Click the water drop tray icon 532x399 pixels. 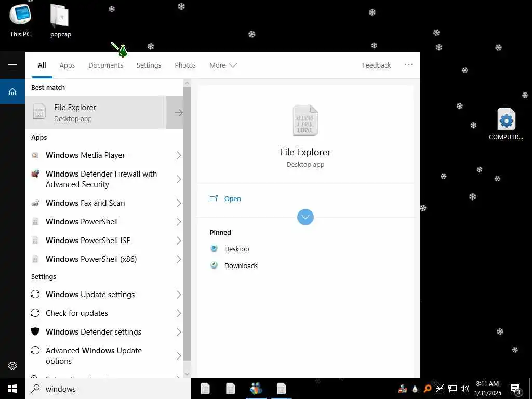(x=415, y=389)
